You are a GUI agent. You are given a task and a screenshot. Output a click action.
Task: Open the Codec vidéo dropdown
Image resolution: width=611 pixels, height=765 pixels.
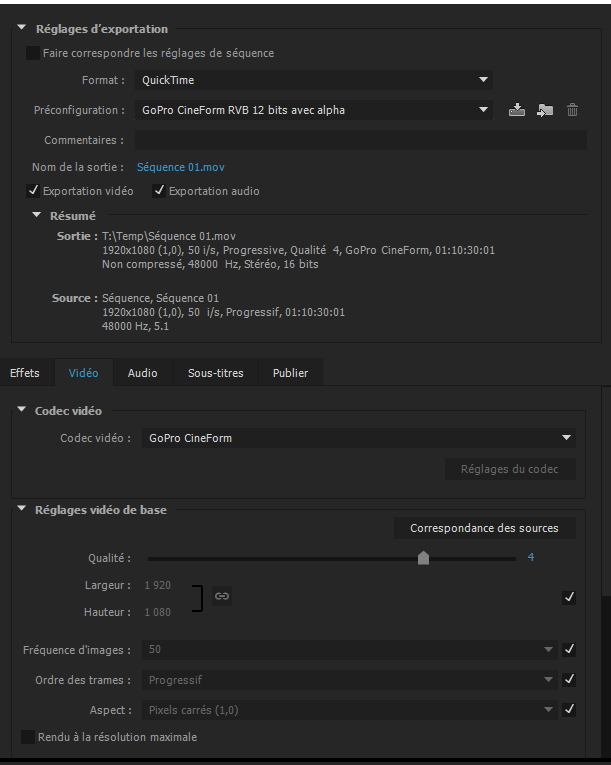[359, 438]
